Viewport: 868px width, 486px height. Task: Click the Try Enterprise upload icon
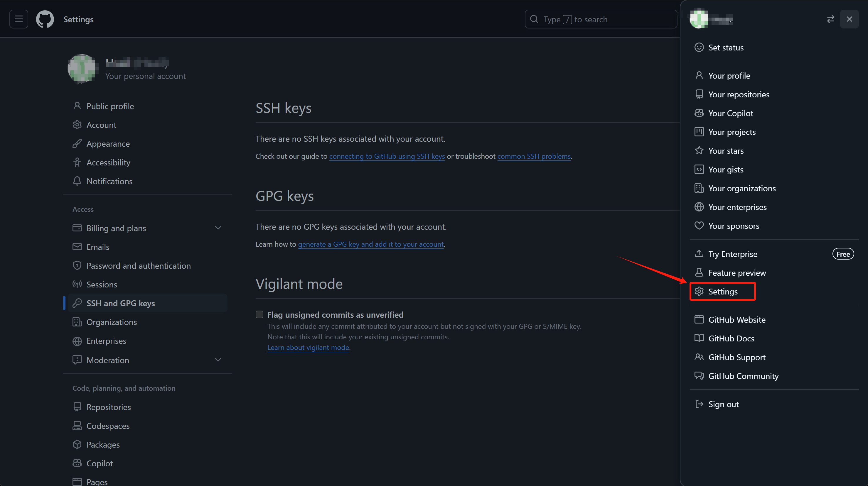[x=699, y=254]
